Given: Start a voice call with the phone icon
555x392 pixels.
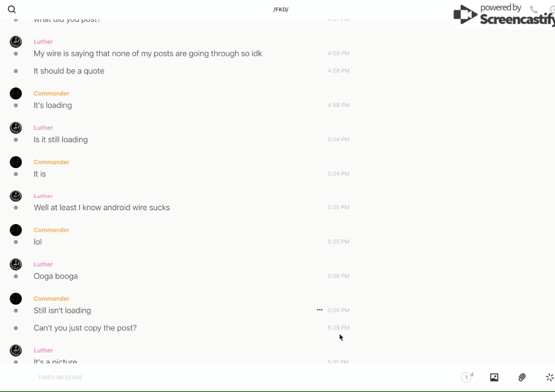Looking at the screenshot, I should [534, 10].
